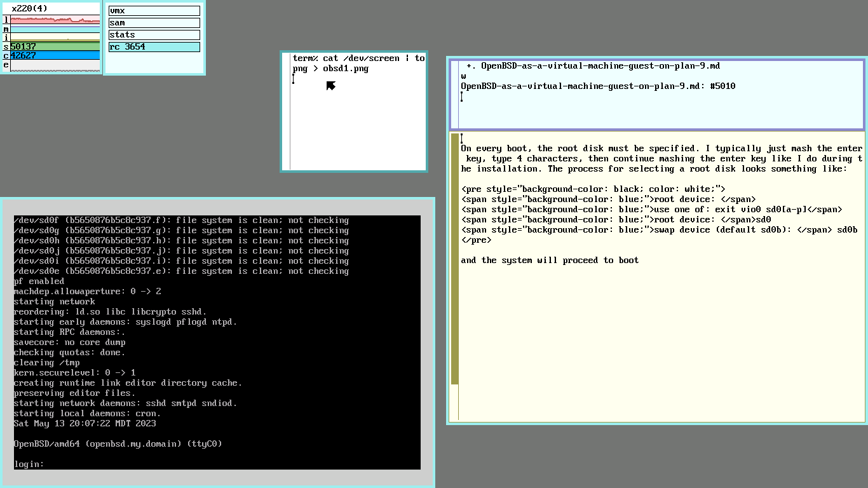
Task: Click 'creating runtime link editor directory cache.' line
Action: pos(128,383)
